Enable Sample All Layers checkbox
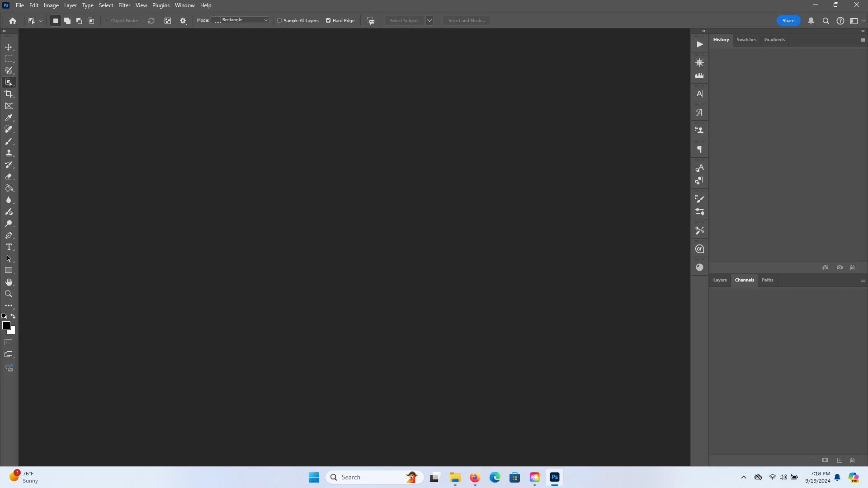868x488 pixels. click(279, 20)
